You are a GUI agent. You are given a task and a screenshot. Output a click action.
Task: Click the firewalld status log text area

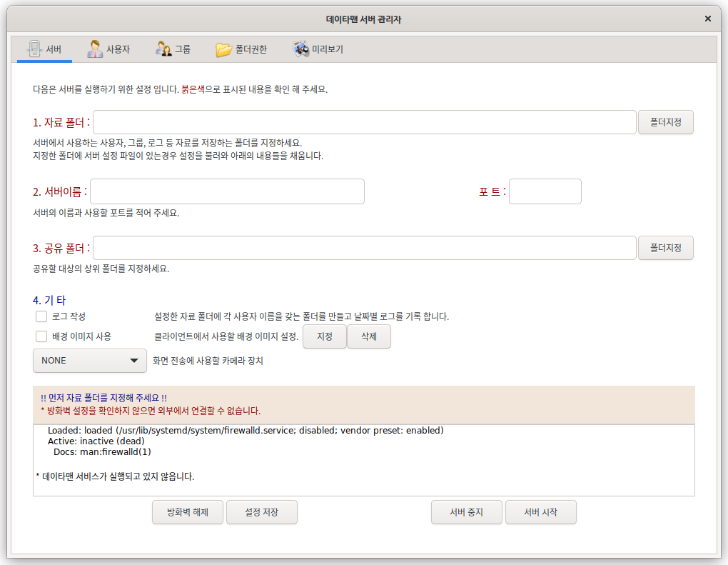point(364,460)
